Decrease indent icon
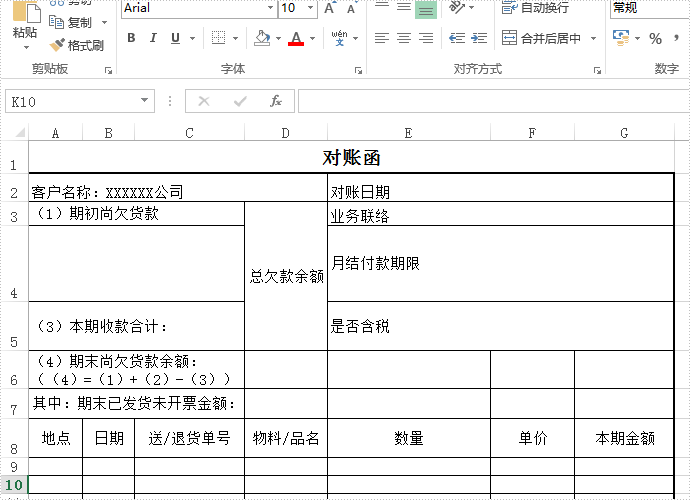The image size is (690, 500). (457, 38)
